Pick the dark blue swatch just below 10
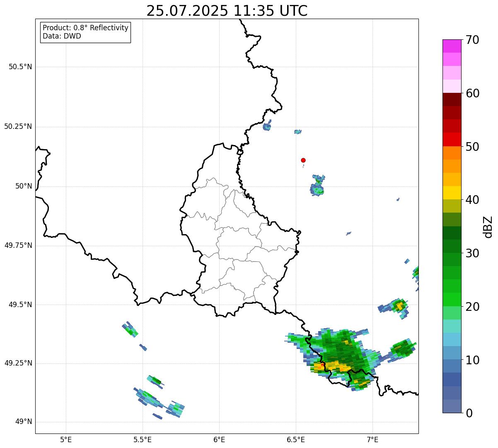The width and height of the screenshot is (498, 448). (x=452, y=366)
